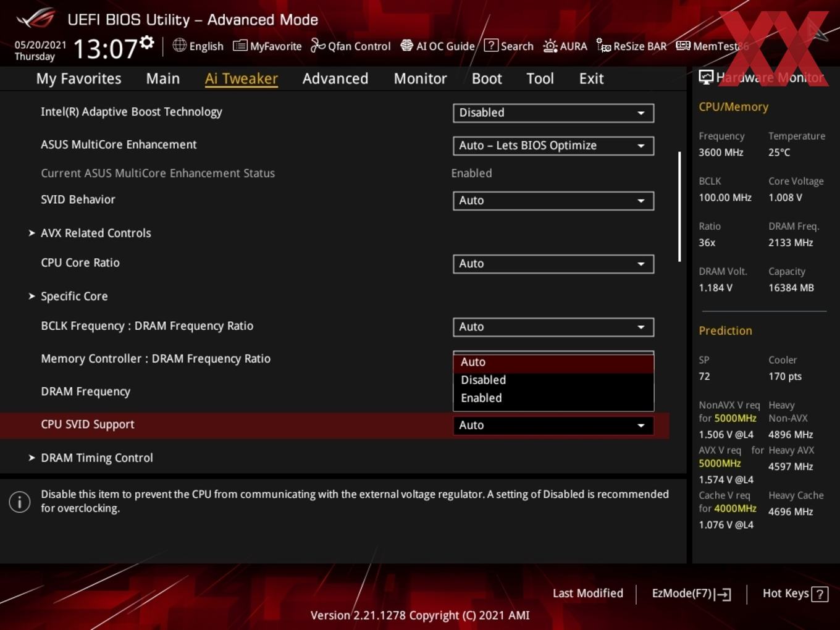Image resolution: width=840 pixels, height=630 pixels.
Task: Choose Disabled in the option list
Action: (x=553, y=380)
